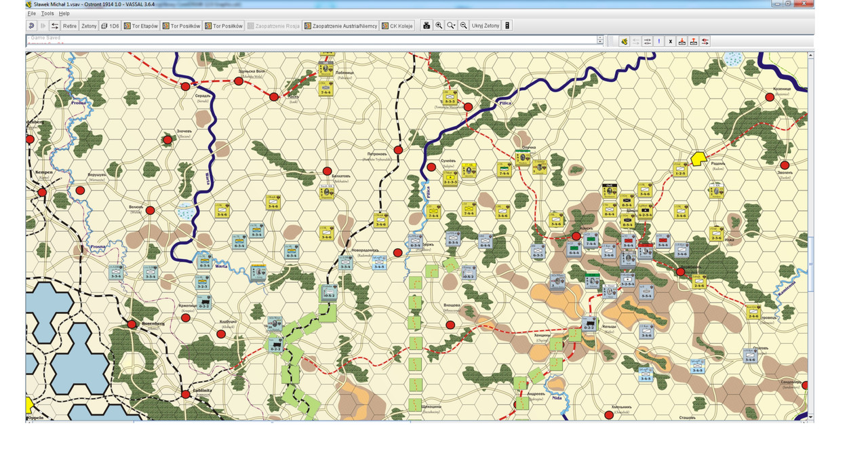
Task: Click the blue exclamation mark icon
Action: 659,41
